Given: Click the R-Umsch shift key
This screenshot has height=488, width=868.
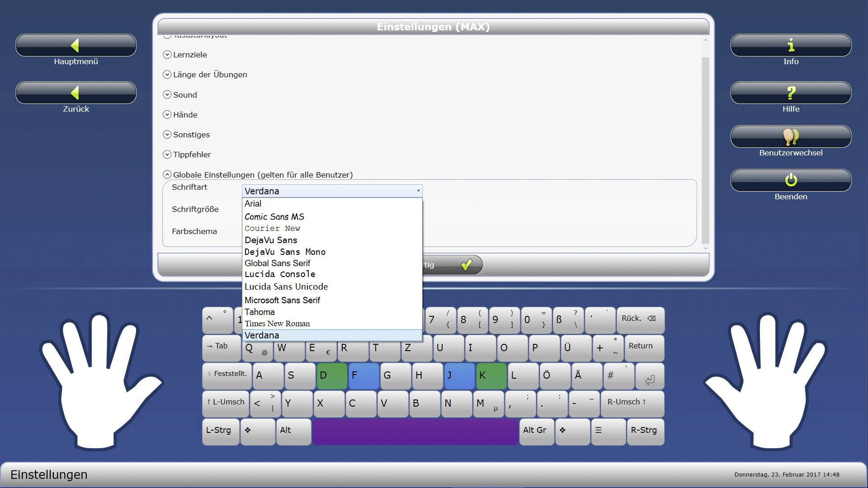Looking at the screenshot, I should 632,404.
